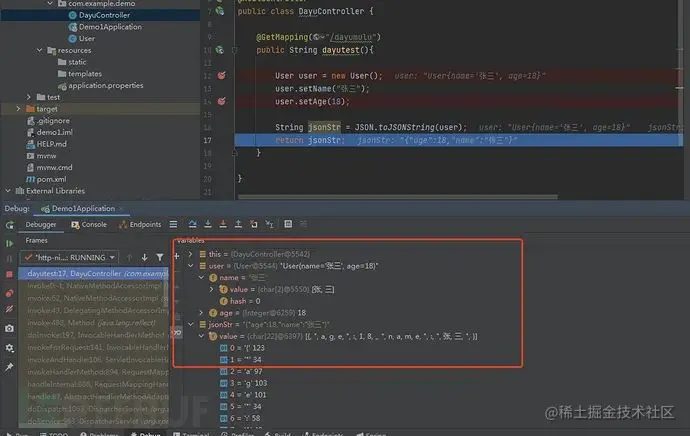Open the .gitignore file
Image resolution: width=690 pixels, height=436 pixels.
click(53, 121)
